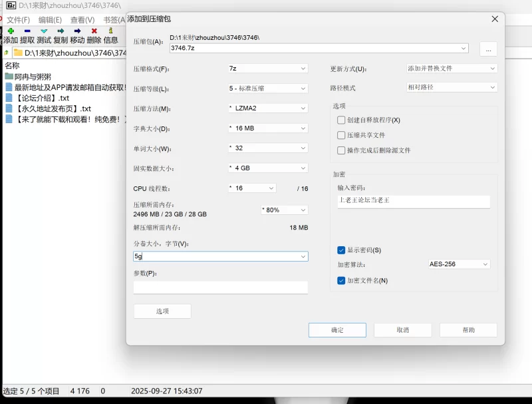
Task: Open the 文件(F) menu
Action: coord(19,20)
